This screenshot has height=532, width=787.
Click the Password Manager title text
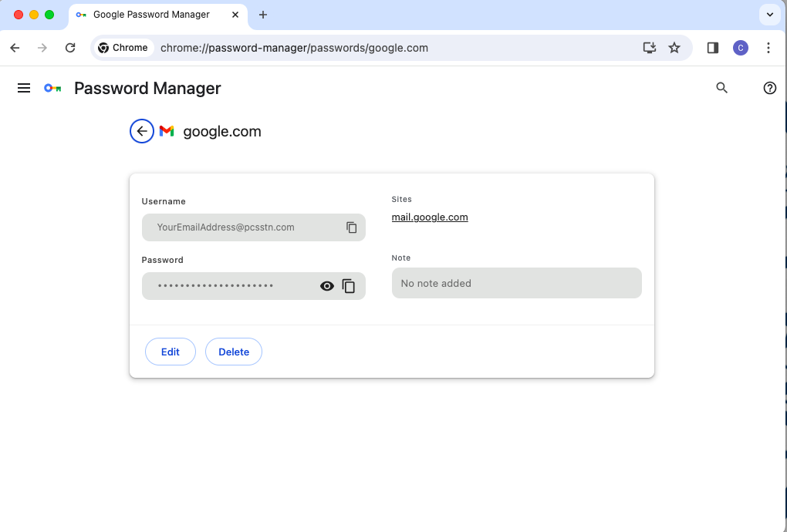(x=147, y=88)
